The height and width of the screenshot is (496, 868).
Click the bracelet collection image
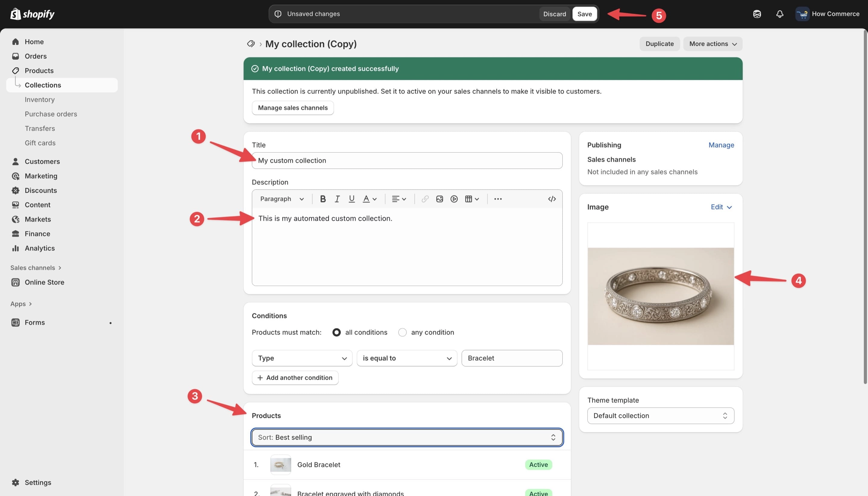pos(660,296)
